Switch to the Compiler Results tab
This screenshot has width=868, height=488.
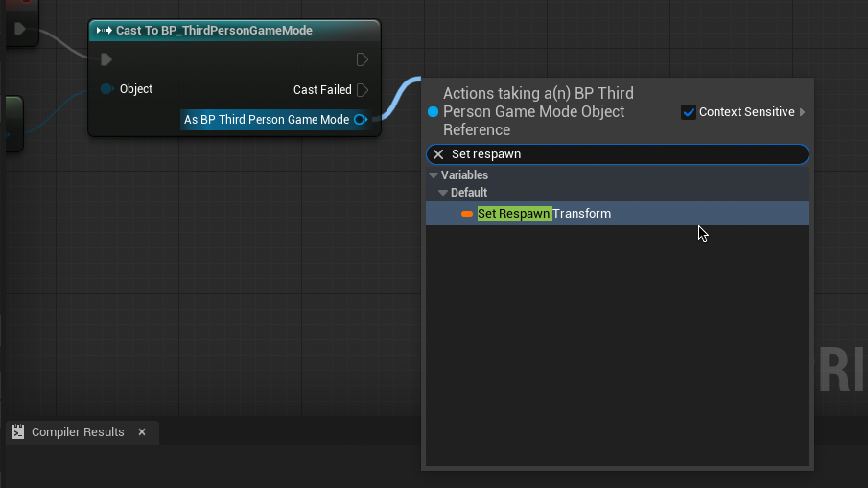pos(77,432)
